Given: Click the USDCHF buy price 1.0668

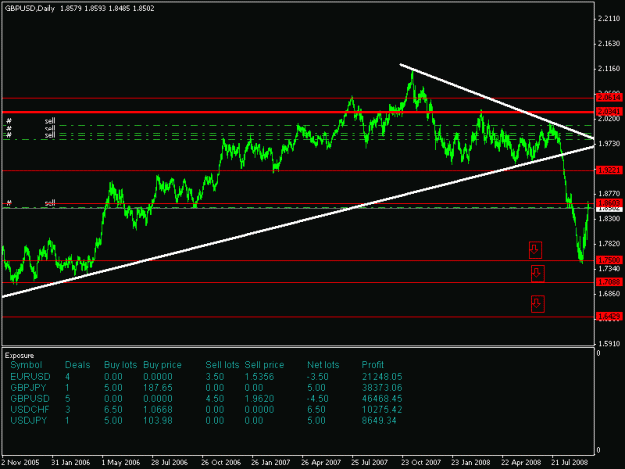Looking at the screenshot, I should pos(158,410).
